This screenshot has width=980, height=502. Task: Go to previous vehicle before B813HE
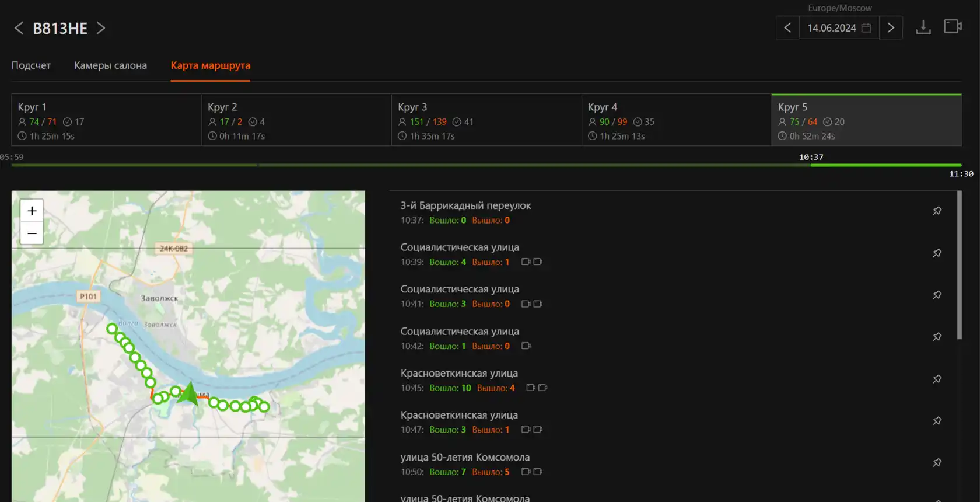point(19,28)
